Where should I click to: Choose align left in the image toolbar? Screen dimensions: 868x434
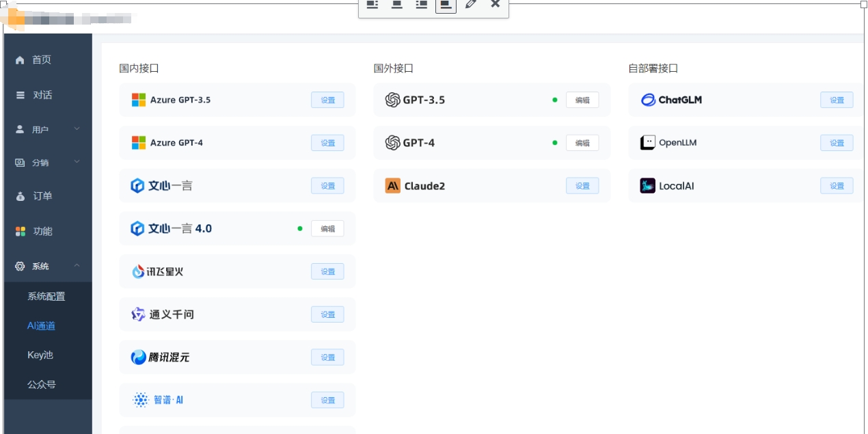pos(372,4)
